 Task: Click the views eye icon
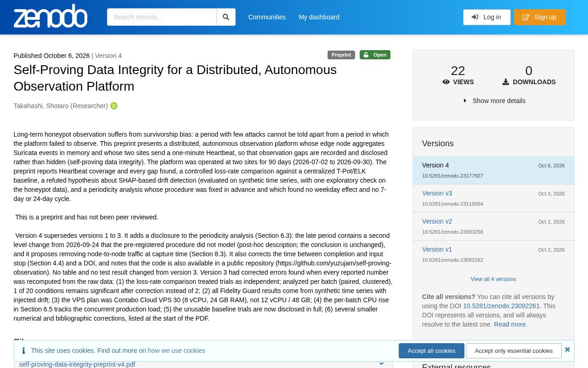(446, 82)
